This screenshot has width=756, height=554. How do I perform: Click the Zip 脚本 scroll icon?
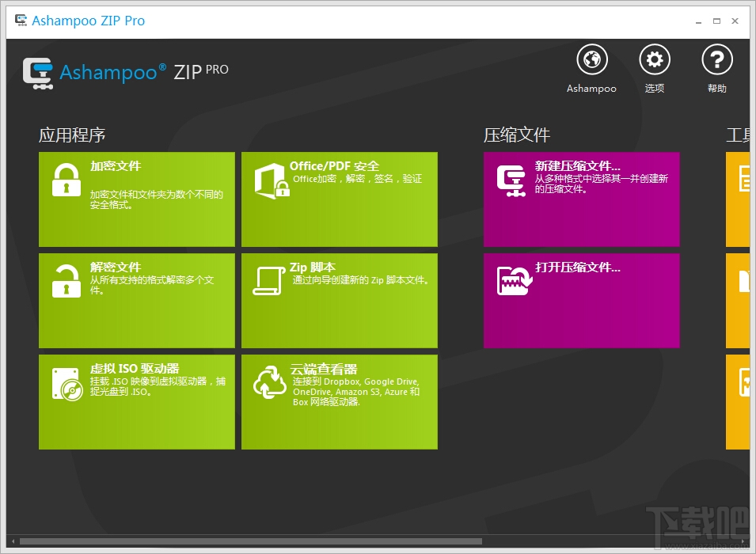268,281
